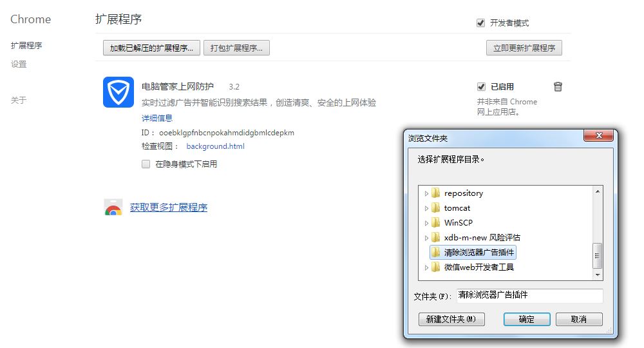Enable 在隐身模式下启用 checkbox

(x=146, y=164)
